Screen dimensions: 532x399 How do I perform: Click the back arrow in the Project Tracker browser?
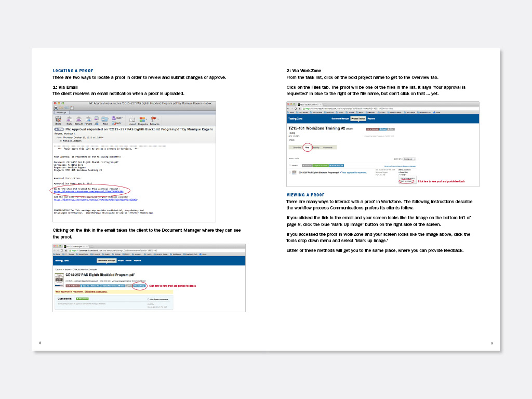coord(288,109)
